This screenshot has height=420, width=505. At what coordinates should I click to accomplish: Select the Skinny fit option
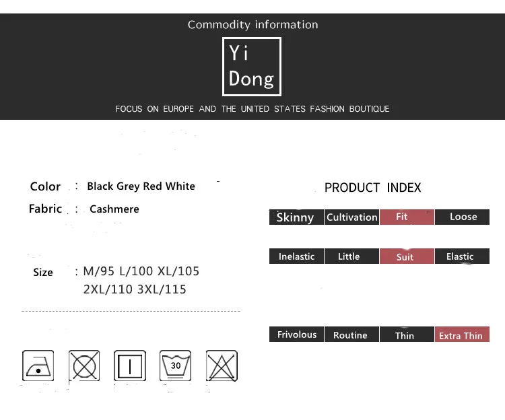pyautogui.click(x=296, y=217)
